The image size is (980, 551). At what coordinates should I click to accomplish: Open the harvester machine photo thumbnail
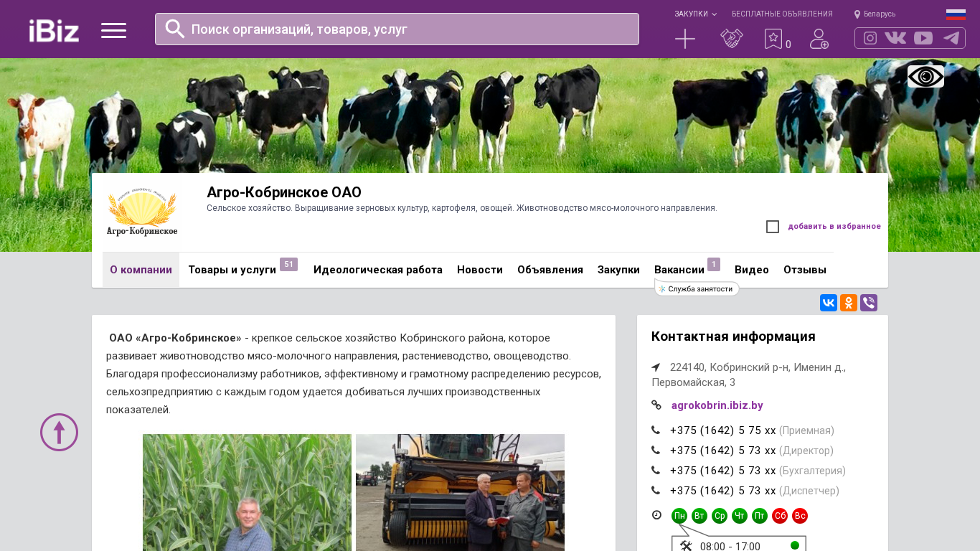click(460, 492)
